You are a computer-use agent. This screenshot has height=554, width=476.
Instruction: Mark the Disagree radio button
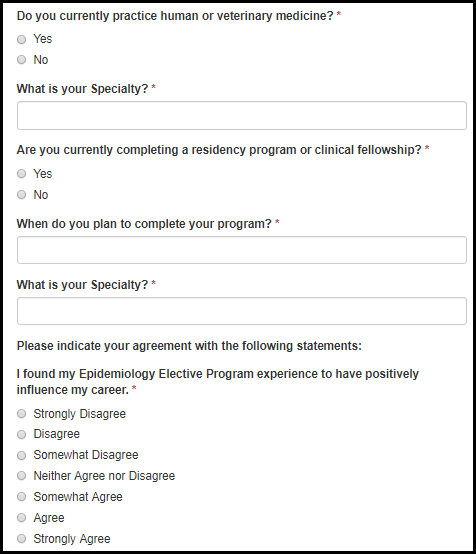click(x=22, y=434)
